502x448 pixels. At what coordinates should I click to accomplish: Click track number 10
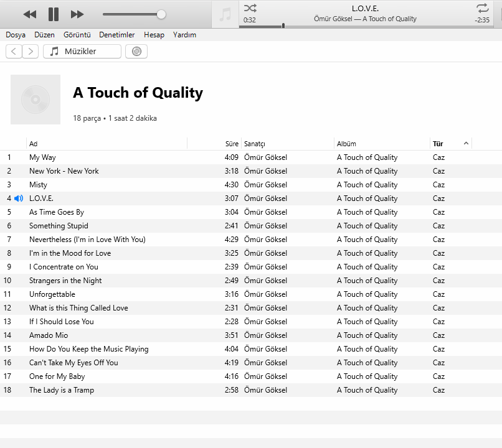pyautogui.click(x=7, y=281)
